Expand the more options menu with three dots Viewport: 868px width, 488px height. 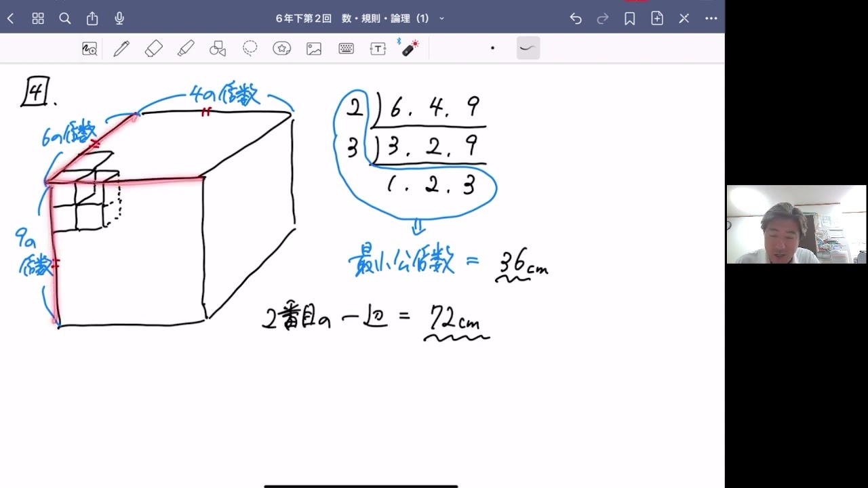click(x=711, y=18)
